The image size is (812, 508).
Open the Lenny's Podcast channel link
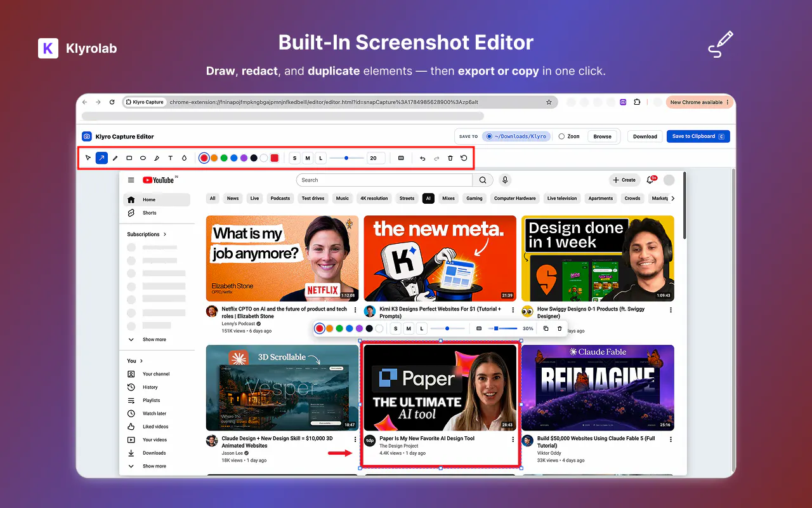pos(239,324)
